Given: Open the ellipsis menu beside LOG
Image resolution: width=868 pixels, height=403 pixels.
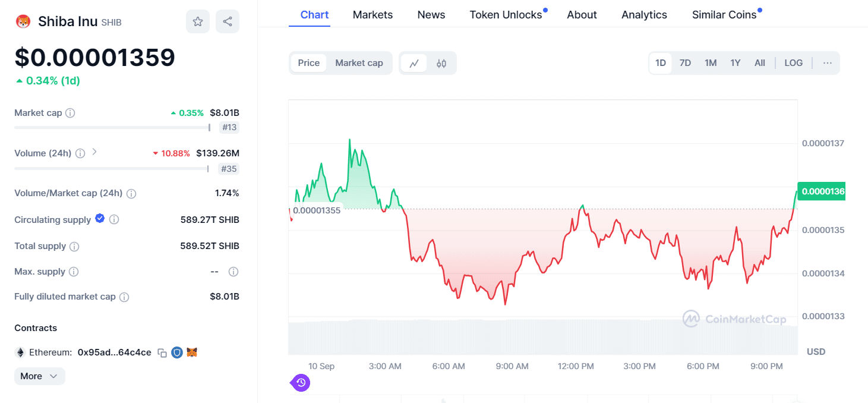Looking at the screenshot, I should 827,62.
